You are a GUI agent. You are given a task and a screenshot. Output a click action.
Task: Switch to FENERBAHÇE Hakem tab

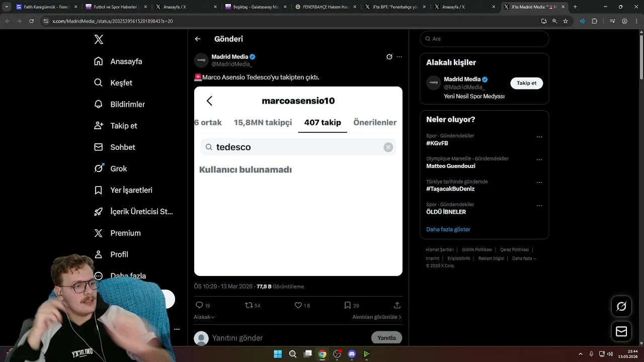point(326,7)
